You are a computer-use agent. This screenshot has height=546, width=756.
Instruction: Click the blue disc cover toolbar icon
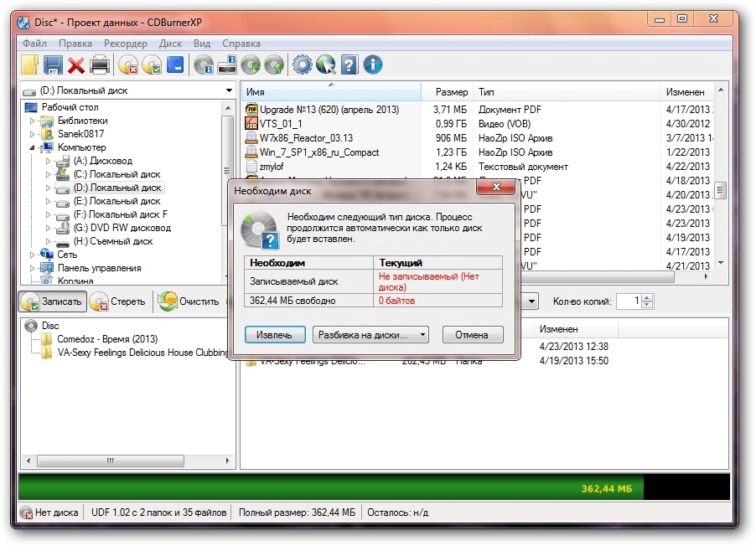tap(175, 65)
